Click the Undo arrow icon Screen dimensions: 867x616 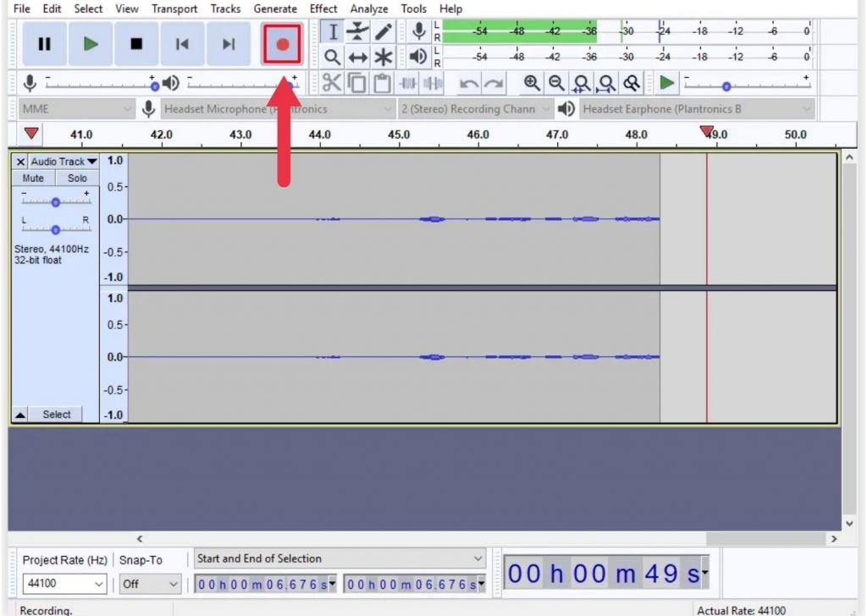(469, 84)
